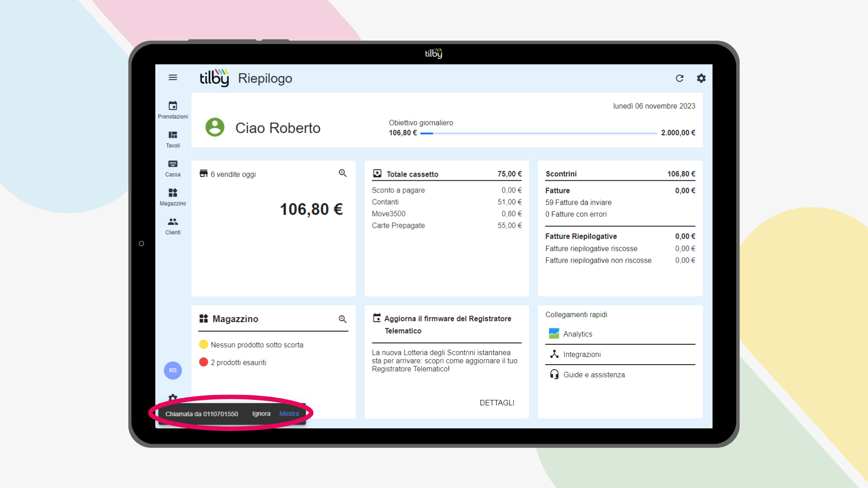This screenshot has height=488, width=868.
Task: Click the refresh icon
Action: 679,78
